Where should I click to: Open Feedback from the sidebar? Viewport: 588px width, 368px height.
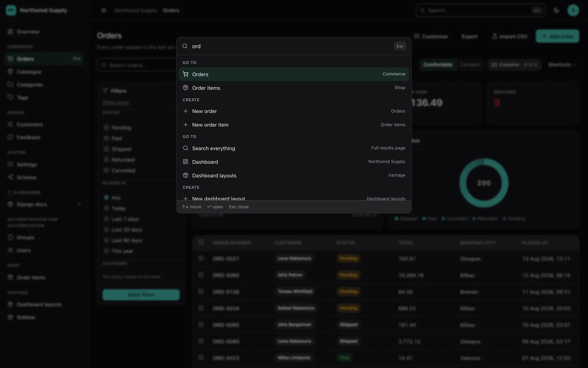[44, 137]
